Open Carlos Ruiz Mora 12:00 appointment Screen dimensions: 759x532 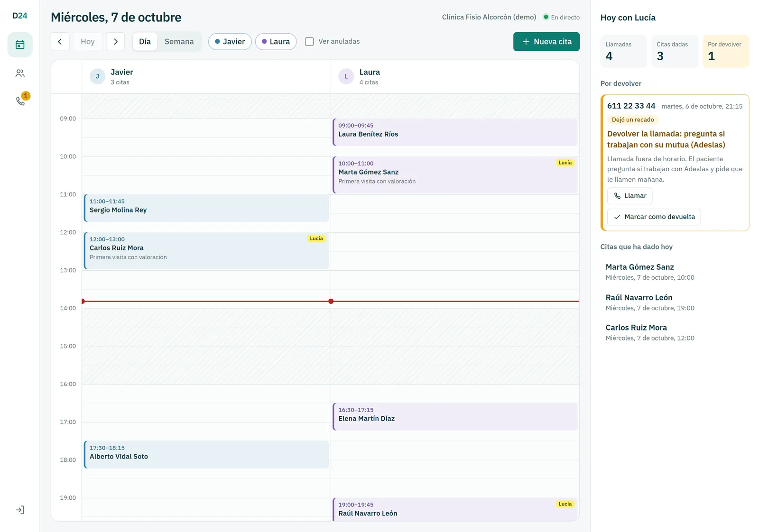coord(206,251)
